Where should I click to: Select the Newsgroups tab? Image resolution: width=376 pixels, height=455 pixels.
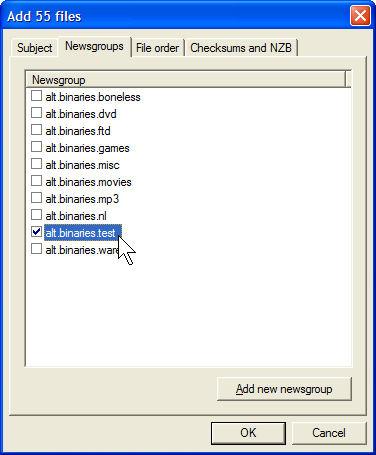tap(94, 46)
